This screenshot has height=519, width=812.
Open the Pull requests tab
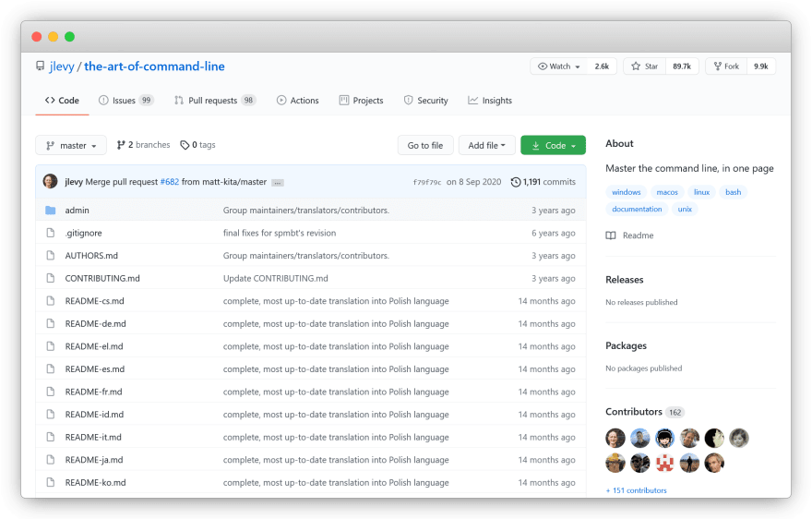click(x=215, y=101)
